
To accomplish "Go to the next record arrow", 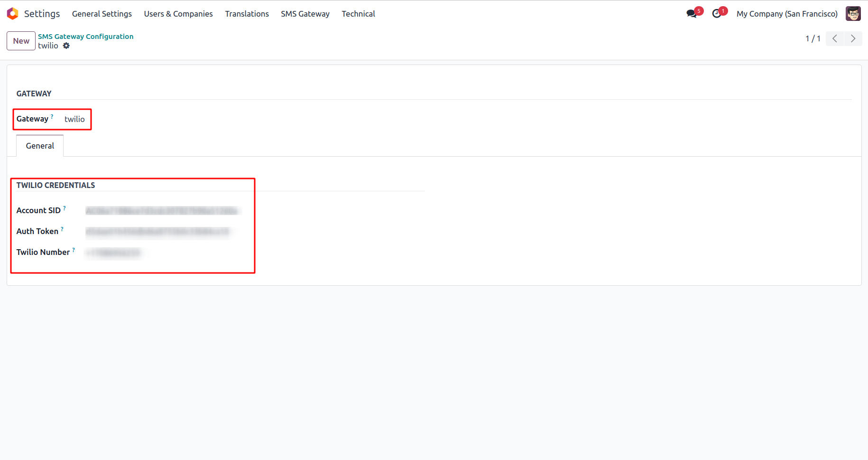I will (x=853, y=38).
